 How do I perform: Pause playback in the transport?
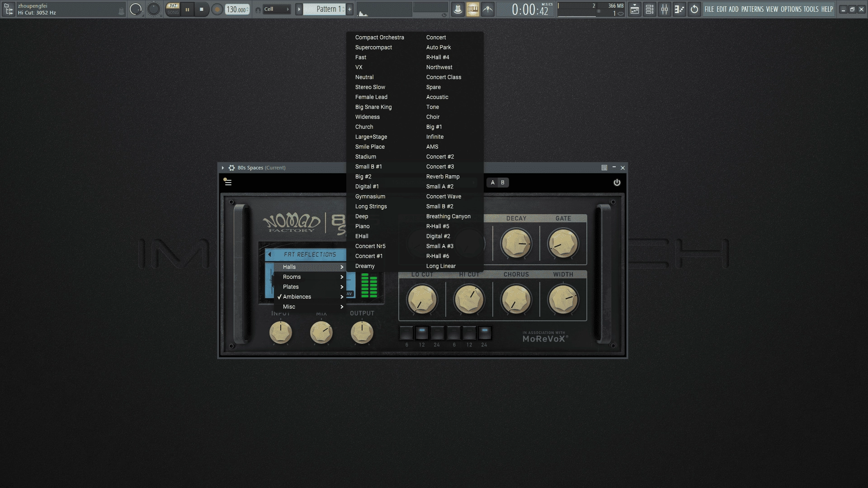click(x=187, y=9)
